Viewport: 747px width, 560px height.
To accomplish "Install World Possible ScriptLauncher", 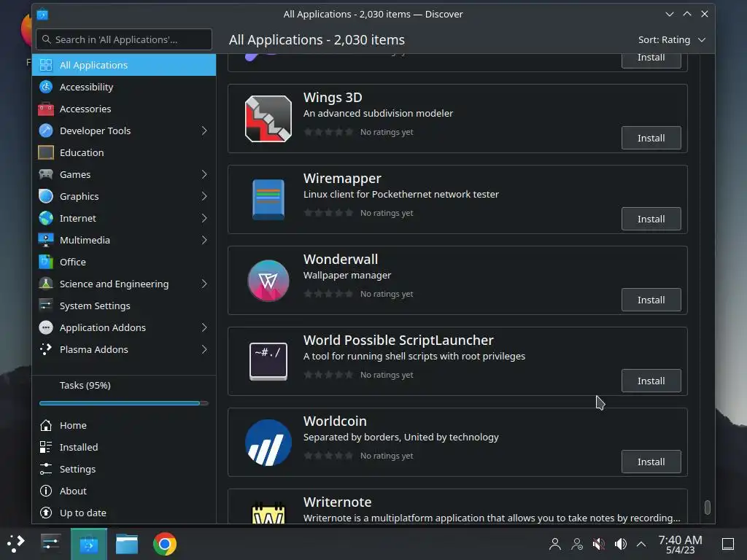I will [x=651, y=381].
